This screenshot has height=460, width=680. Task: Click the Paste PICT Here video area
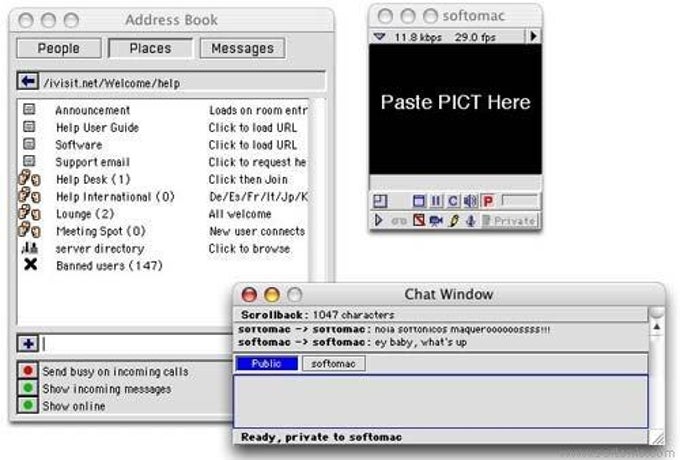(x=455, y=109)
